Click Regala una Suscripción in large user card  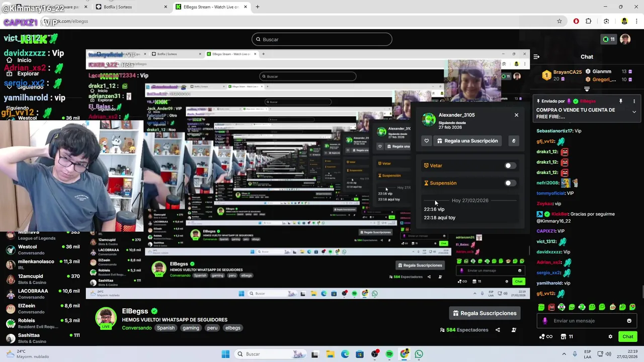point(467,141)
